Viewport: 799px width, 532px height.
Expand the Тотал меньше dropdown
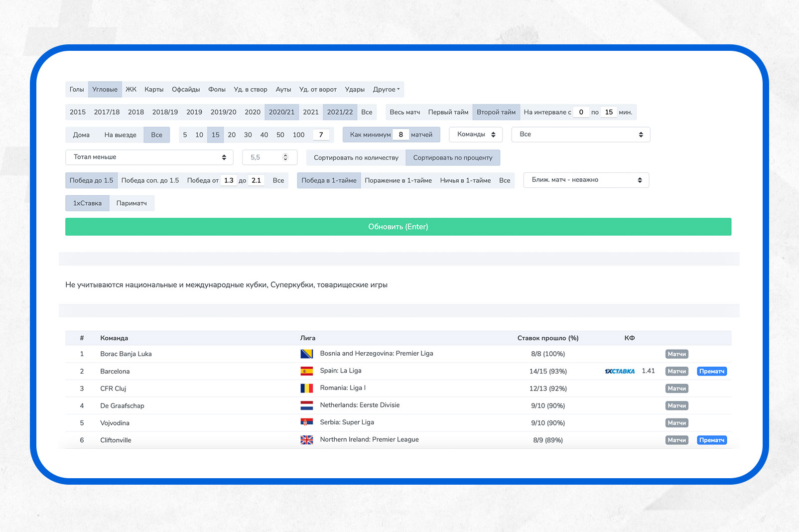click(149, 157)
